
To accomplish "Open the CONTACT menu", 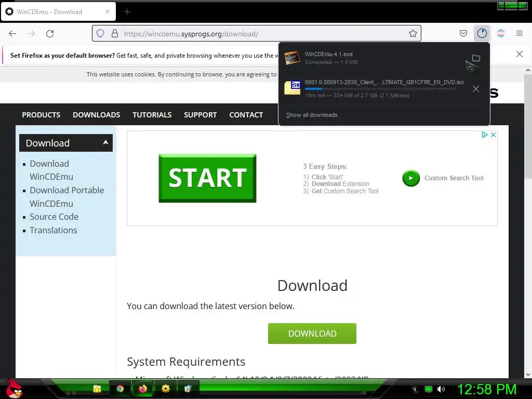I will [x=246, y=115].
